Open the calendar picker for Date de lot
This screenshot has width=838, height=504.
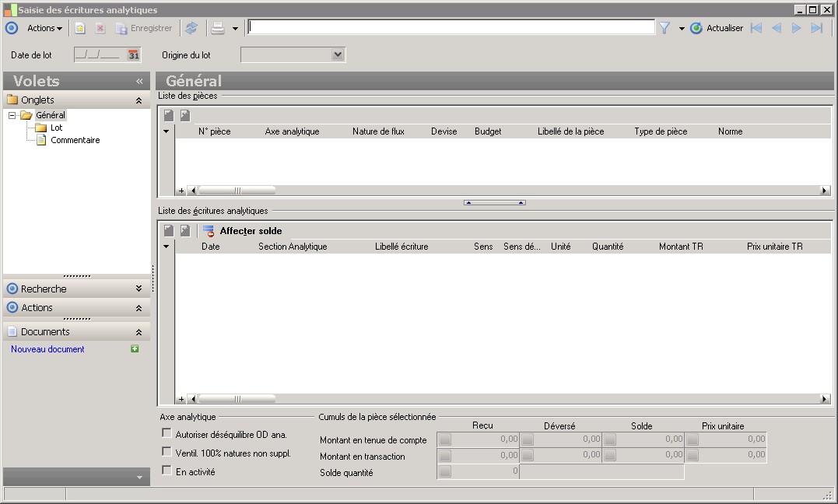[x=134, y=55]
